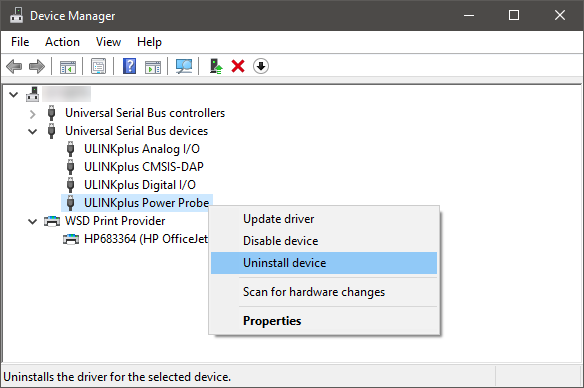Image resolution: width=584 pixels, height=388 pixels.
Task: Collapse the computer root node
Action: click(x=14, y=95)
